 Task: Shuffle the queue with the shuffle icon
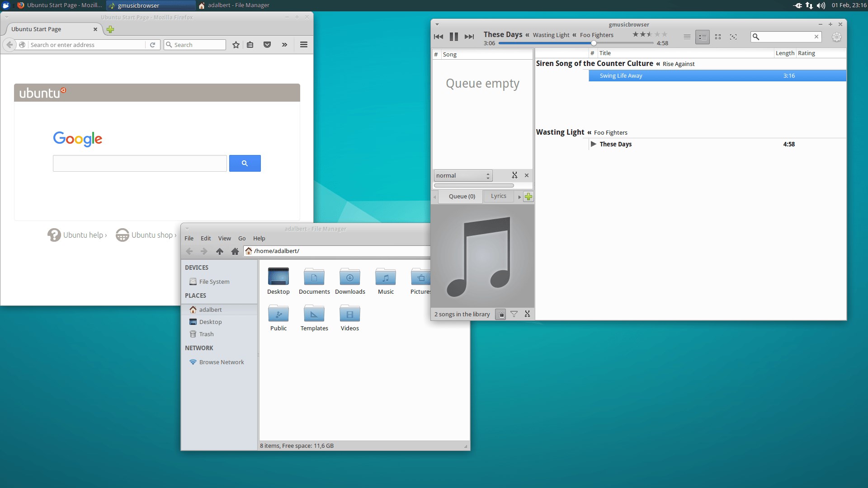[x=514, y=175]
